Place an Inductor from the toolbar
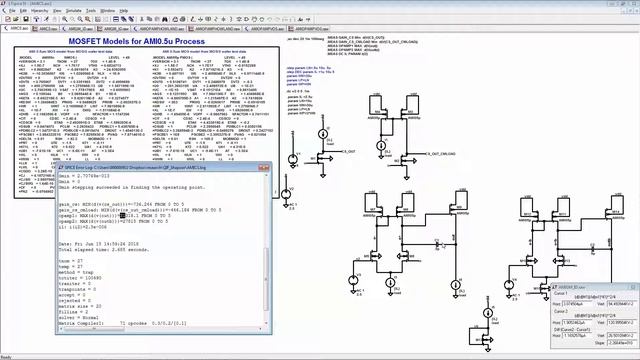640x360 pixels. click(231, 19)
